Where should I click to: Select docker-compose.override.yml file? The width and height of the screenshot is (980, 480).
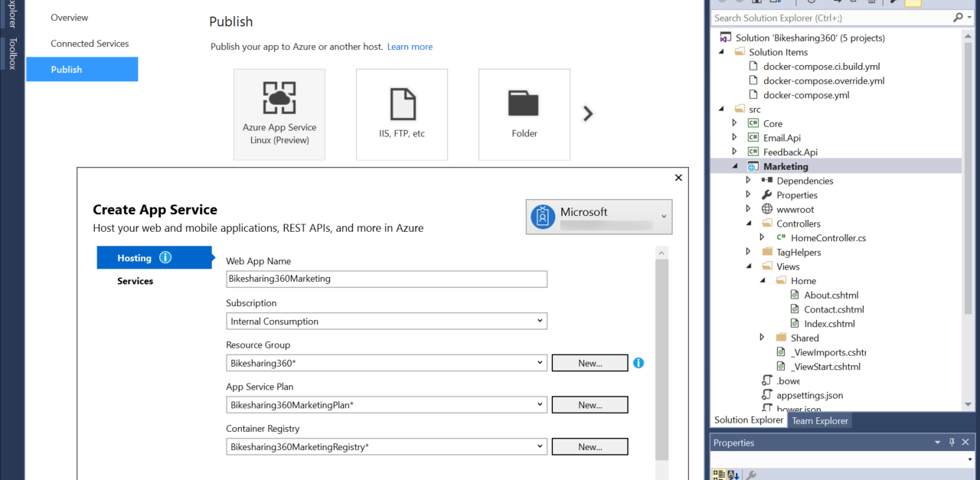click(x=824, y=80)
